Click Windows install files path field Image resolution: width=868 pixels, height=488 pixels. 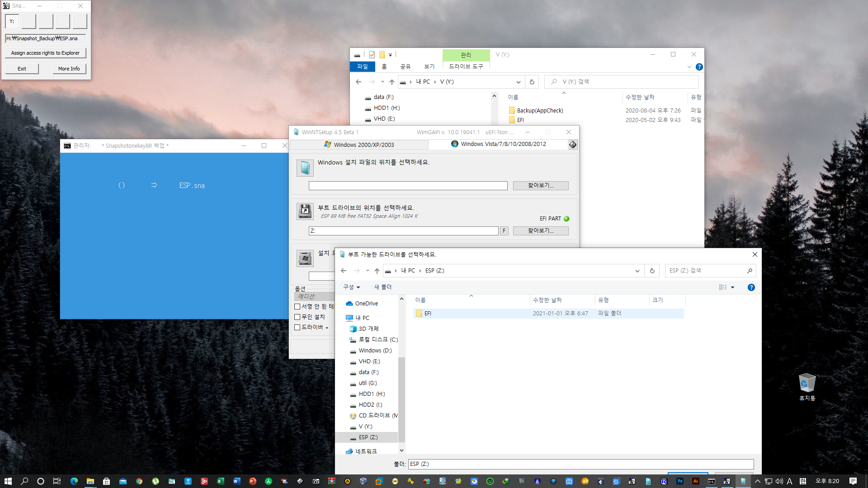point(408,186)
